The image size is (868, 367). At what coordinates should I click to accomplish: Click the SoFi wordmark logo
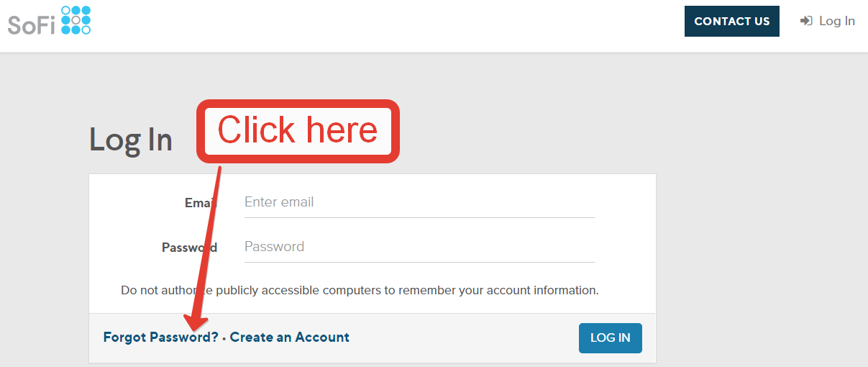(x=32, y=24)
